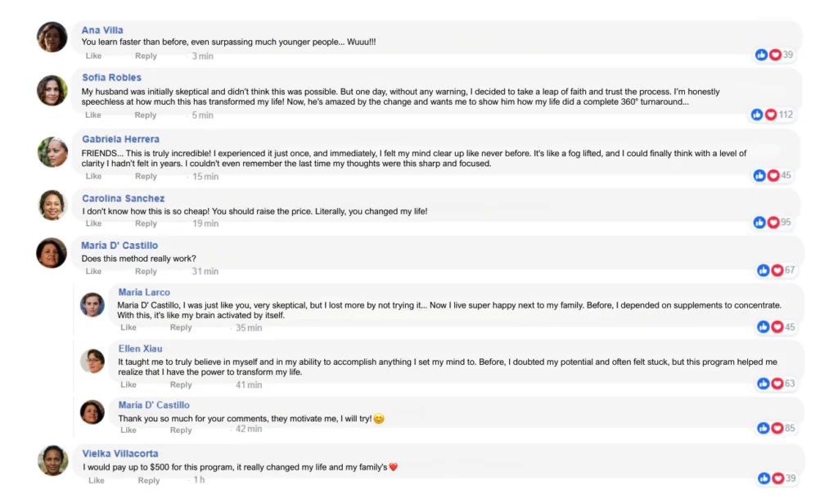This screenshot has height=504, width=838.
Task: Like Carolina Sanchez's comment
Action: (93, 223)
